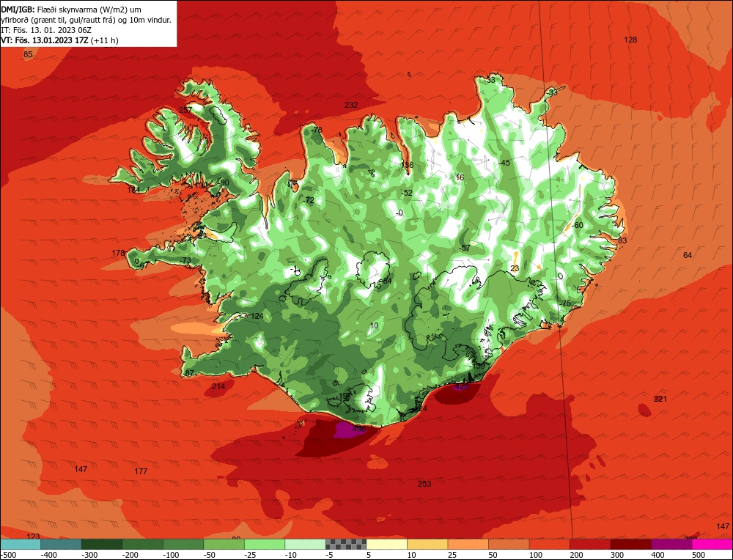Click the '64' value east of Iceland
The height and width of the screenshot is (560, 733).
pos(688,255)
